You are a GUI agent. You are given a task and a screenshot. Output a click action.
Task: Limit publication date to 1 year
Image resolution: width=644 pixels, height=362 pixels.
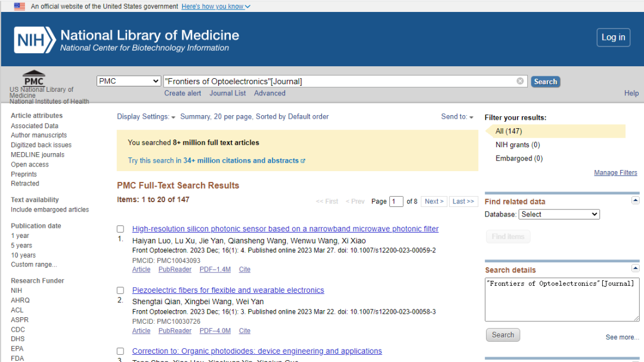(x=20, y=236)
